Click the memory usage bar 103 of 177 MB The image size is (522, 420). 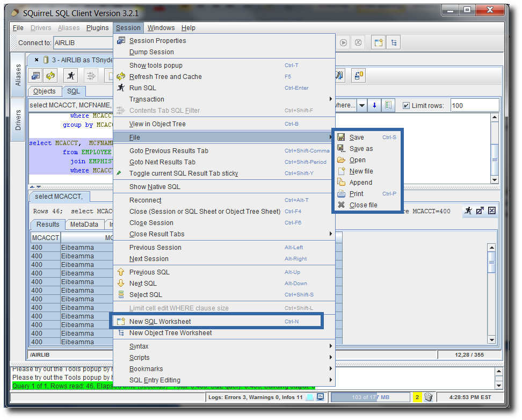[371, 397]
